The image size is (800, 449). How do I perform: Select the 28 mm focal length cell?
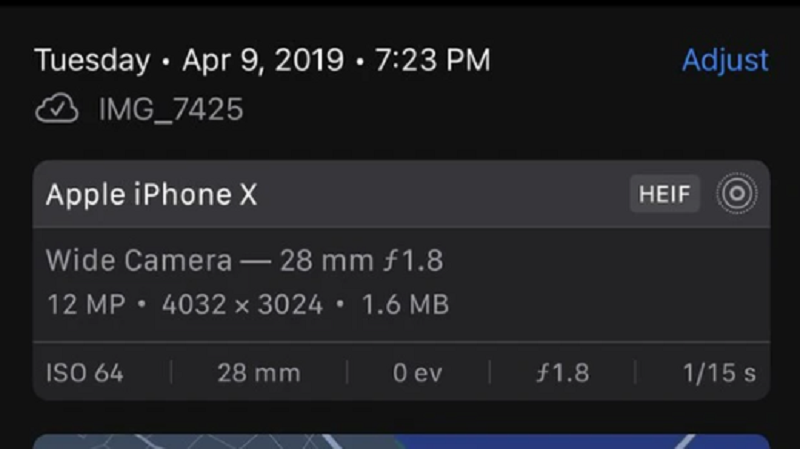click(x=259, y=373)
